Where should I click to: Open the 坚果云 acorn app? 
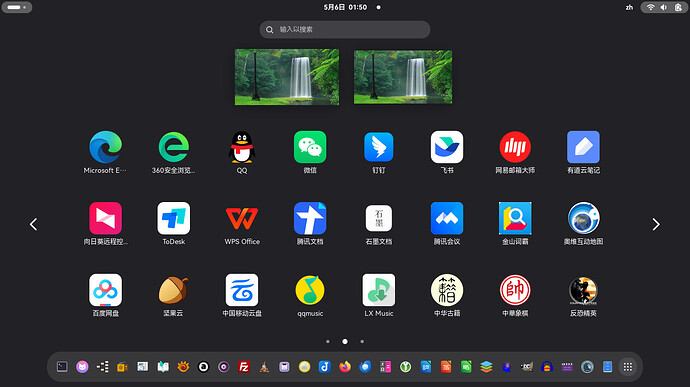pos(173,290)
